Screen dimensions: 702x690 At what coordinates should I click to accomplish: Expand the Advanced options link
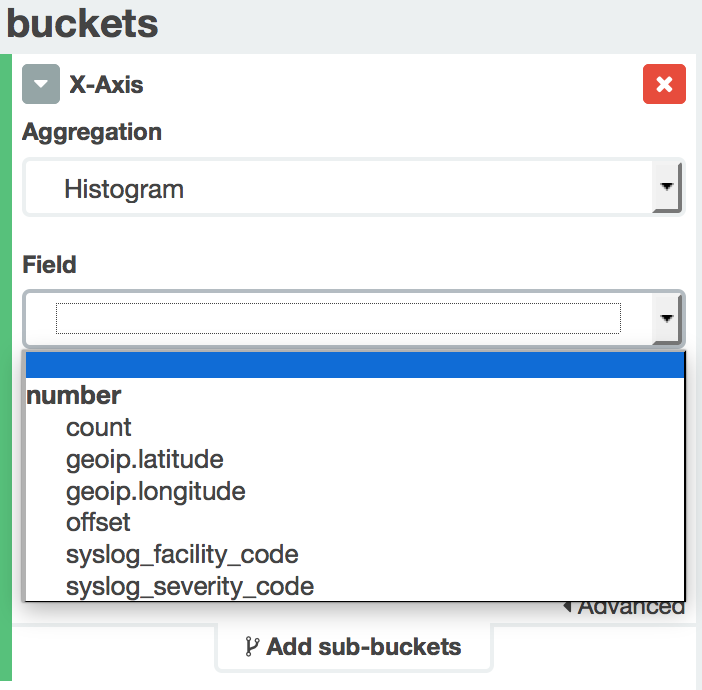point(628,607)
